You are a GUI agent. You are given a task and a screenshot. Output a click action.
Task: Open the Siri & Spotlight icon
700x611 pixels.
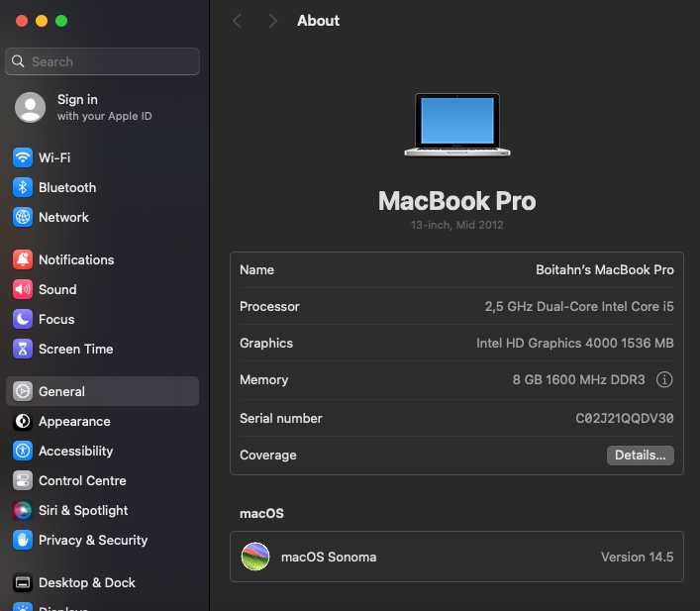(x=23, y=510)
